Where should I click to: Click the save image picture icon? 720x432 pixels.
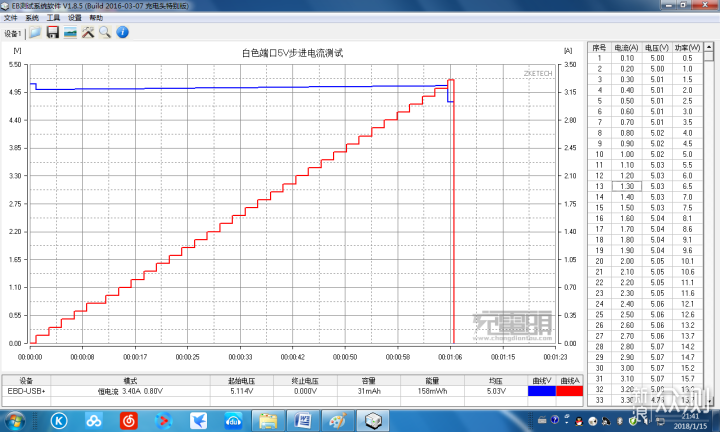coord(70,32)
